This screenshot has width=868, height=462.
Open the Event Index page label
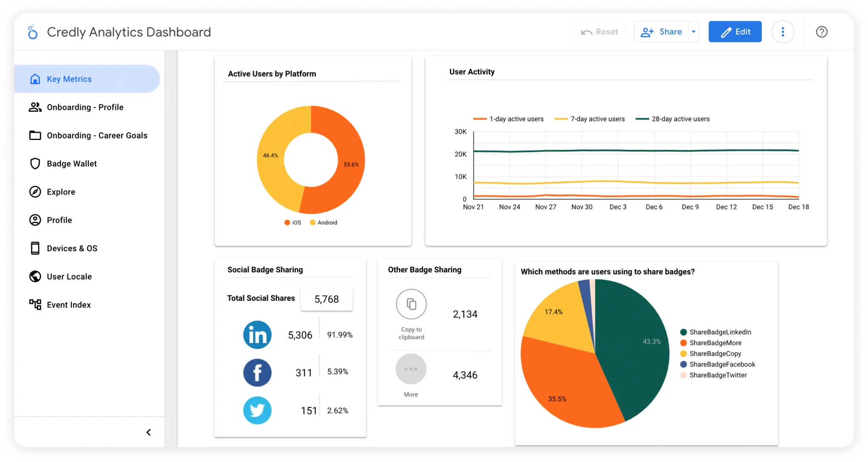(x=69, y=305)
